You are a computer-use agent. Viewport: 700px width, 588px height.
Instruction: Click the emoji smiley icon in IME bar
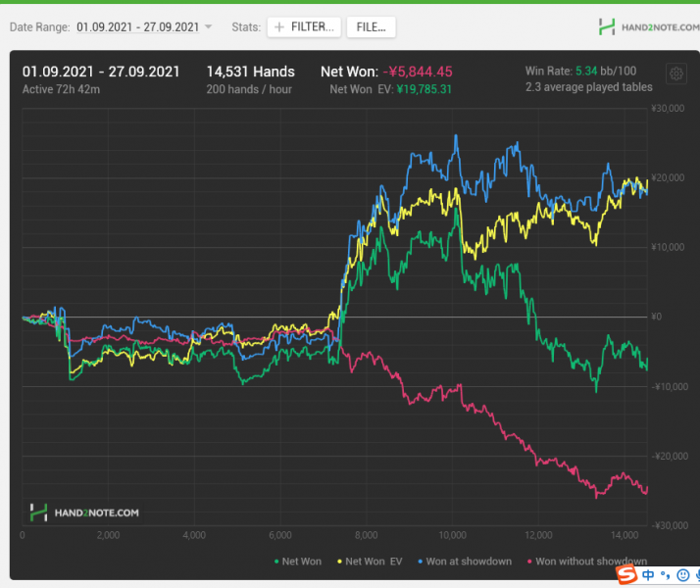pos(682,575)
